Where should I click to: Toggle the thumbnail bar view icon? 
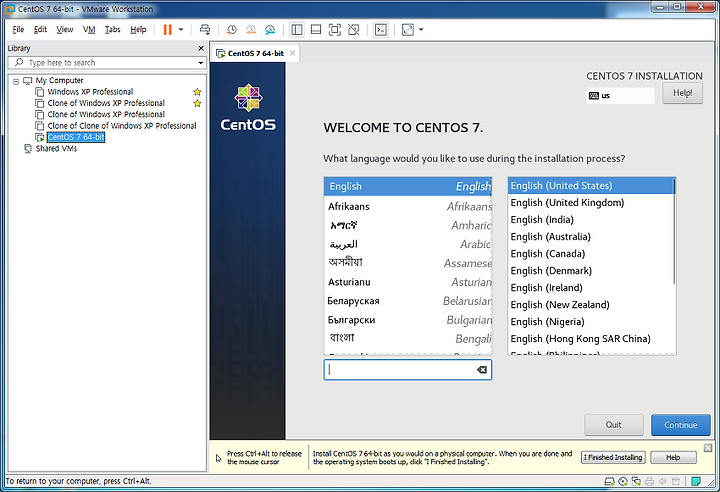[316, 30]
